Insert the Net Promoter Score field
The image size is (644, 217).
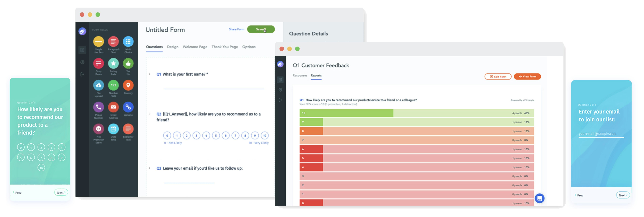coord(98,129)
